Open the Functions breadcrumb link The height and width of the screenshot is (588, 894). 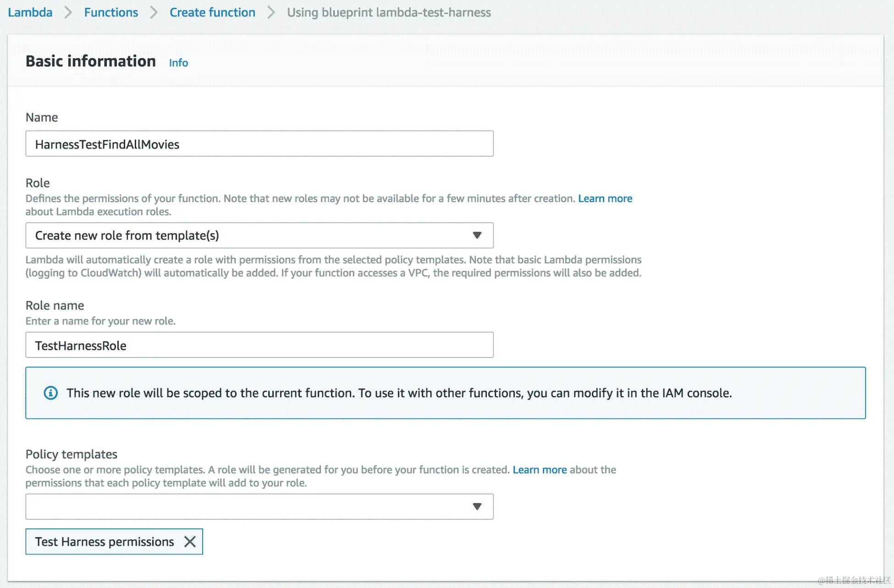pos(111,12)
